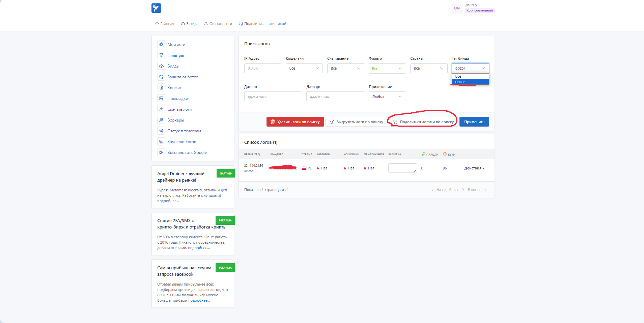Focus the Дата от date field
644x323 pixels.
click(x=273, y=97)
